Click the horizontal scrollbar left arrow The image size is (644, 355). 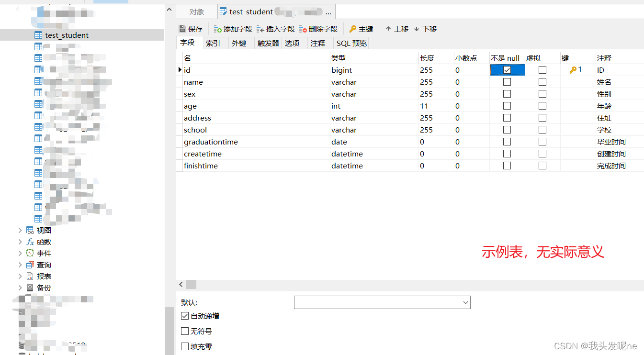coord(181,284)
